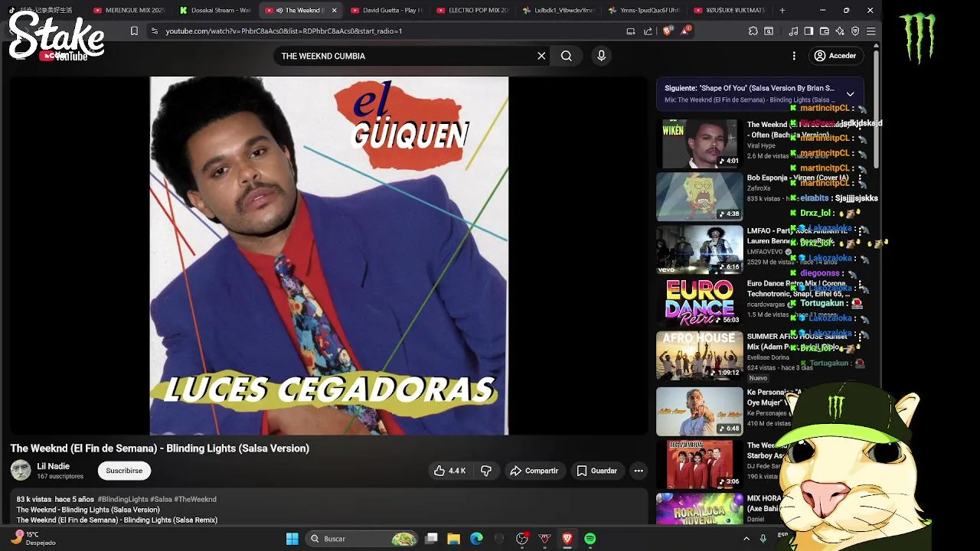Show hidden system tray icons chevron
The height and width of the screenshot is (551, 980).
(746, 539)
